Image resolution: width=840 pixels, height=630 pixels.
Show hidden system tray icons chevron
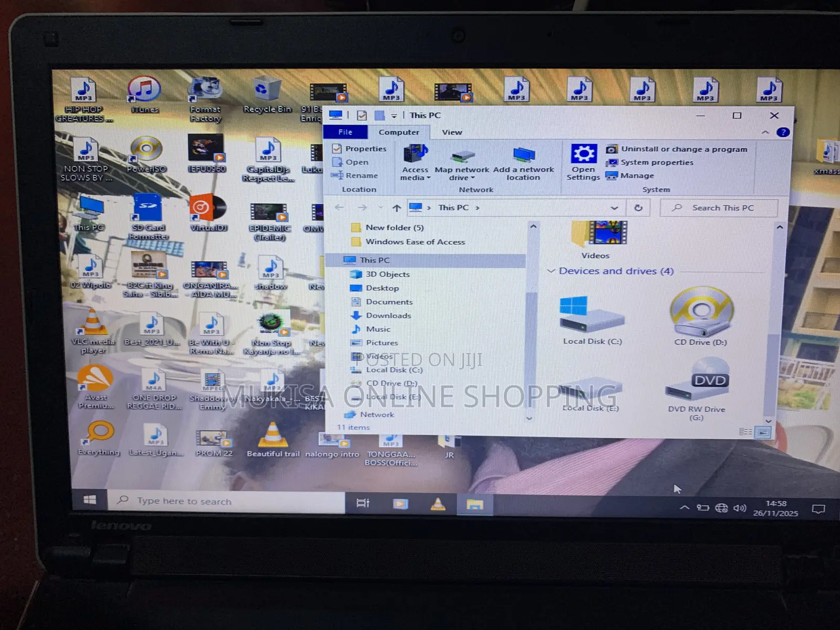click(685, 507)
